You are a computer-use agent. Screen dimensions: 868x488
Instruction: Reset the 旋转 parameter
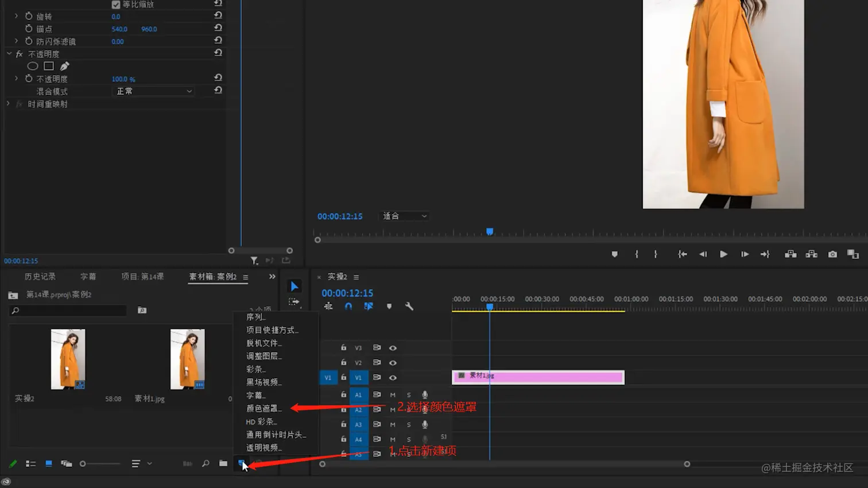(x=218, y=16)
